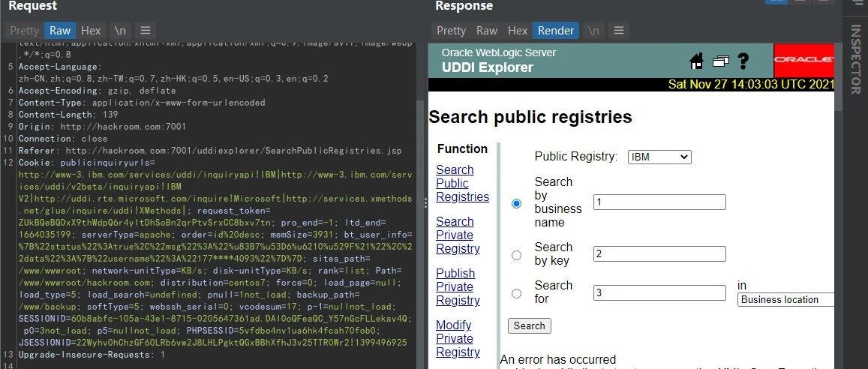The height and width of the screenshot is (369, 868).
Task: Focus the Search for field containing 3
Action: point(659,292)
